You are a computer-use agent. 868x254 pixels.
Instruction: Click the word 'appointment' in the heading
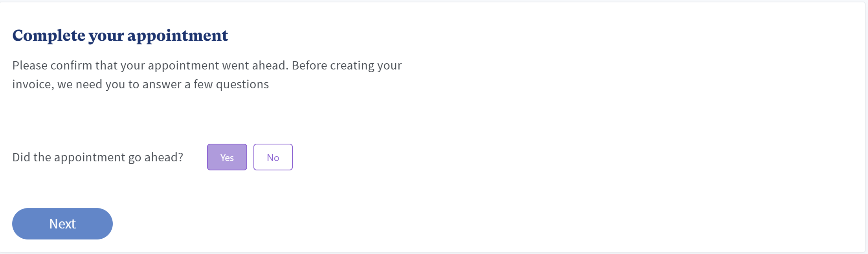177,35
